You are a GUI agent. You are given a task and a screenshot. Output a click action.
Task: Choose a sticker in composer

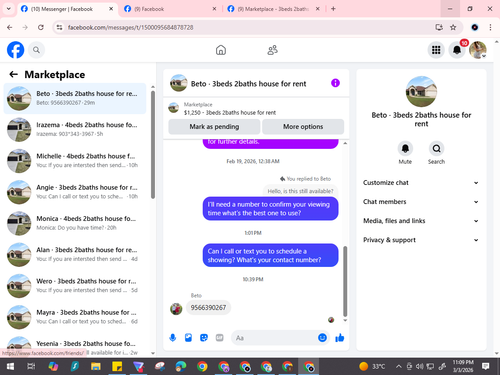coord(204,338)
